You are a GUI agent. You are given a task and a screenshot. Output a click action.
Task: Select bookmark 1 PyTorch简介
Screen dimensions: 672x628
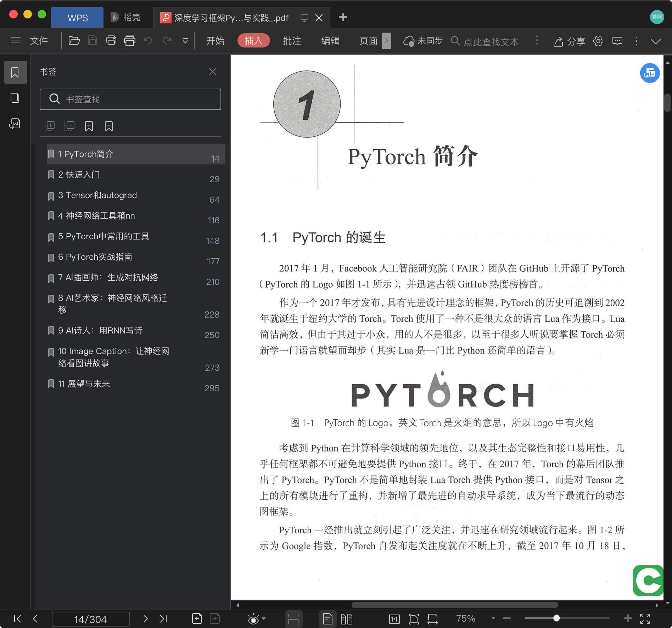[x=136, y=154]
